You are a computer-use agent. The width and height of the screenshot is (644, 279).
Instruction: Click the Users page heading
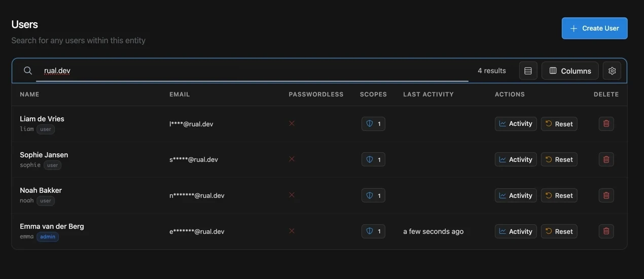24,24
